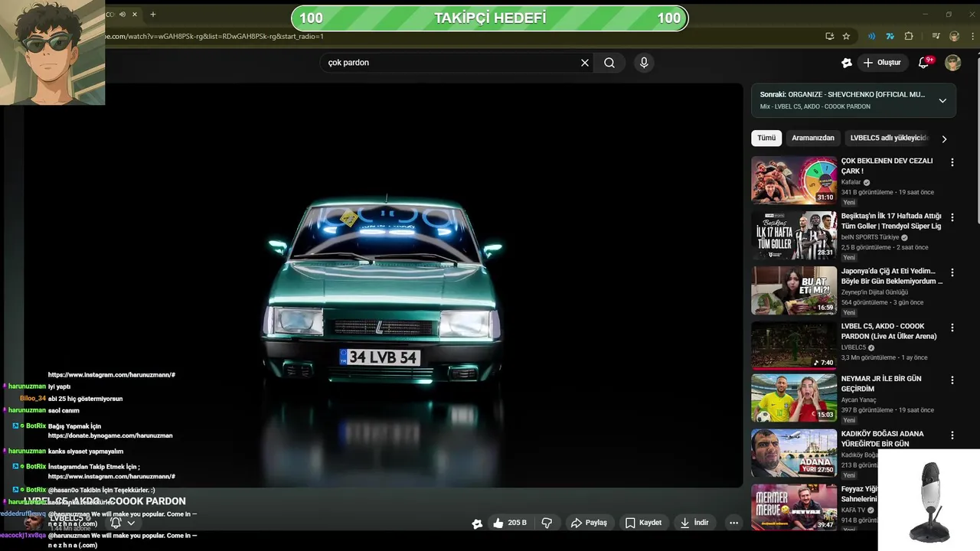Open options for KADIKÖY BOĞASI ADANA video
The width and height of the screenshot is (980, 551).
pos(952,435)
